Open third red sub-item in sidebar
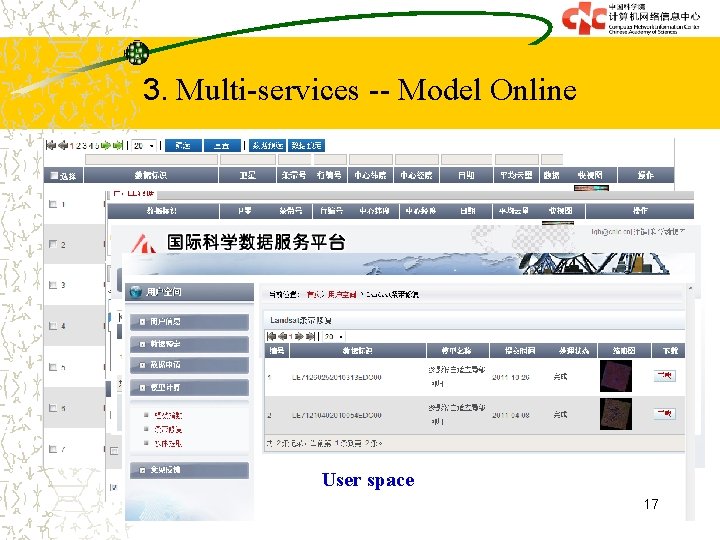The height and width of the screenshot is (540, 720). [168, 444]
